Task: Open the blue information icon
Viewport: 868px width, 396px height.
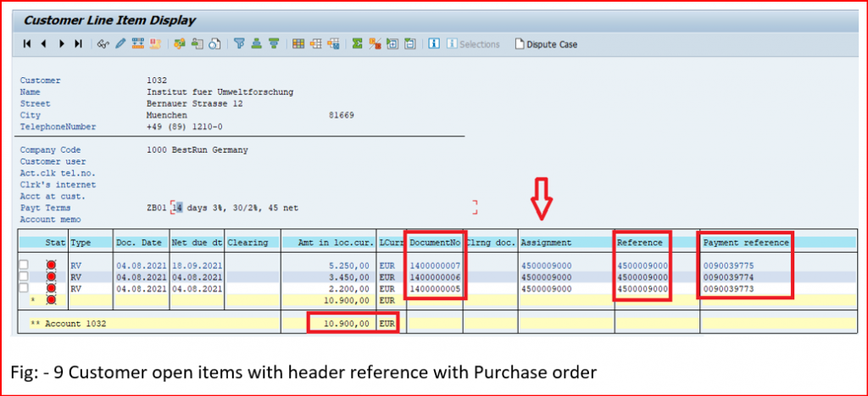Action: pyautogui.click(x=435, y=44)
